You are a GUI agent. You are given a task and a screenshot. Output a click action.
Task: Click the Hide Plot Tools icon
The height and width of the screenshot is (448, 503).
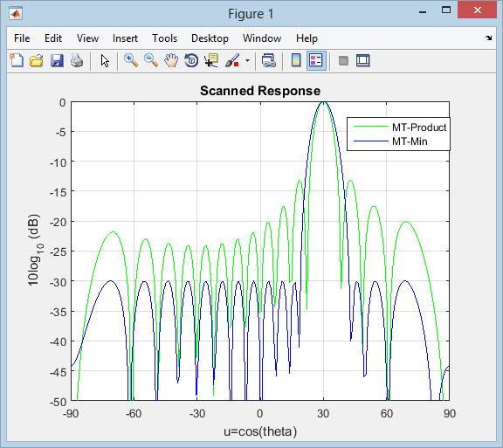[x=343, y=60]
